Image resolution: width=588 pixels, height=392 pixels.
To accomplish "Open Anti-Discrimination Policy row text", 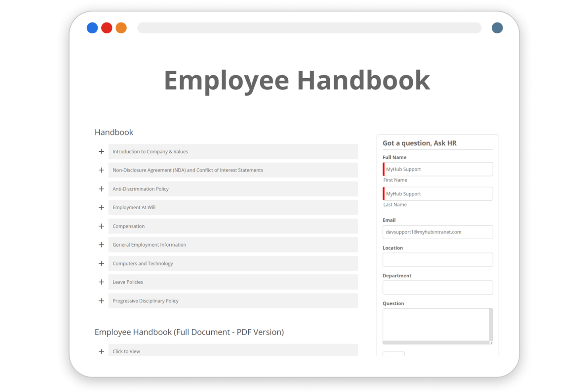I will coord(141,189).
